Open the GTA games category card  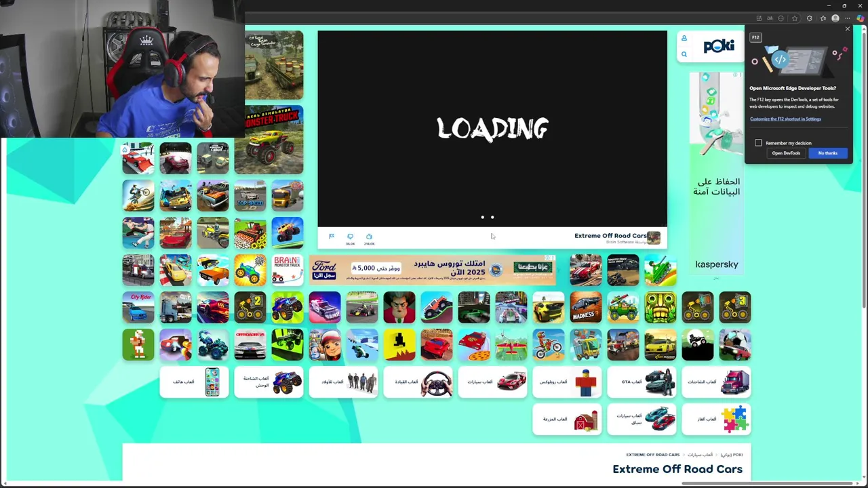point(642,382)
